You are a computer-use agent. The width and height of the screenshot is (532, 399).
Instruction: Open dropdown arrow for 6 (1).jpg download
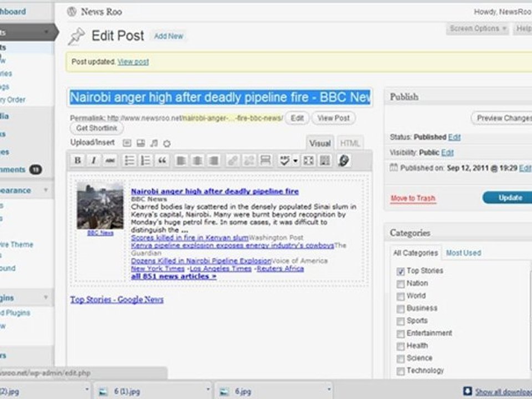[208, 390]
